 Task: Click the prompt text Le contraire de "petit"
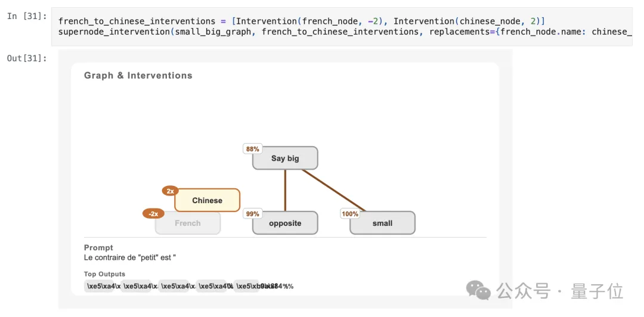130,257
